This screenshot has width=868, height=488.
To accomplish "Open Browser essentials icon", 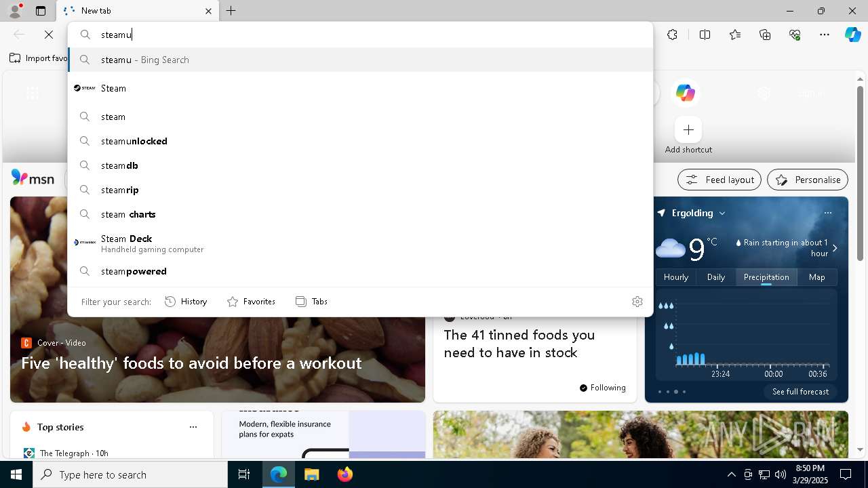I will click(795, 35).
